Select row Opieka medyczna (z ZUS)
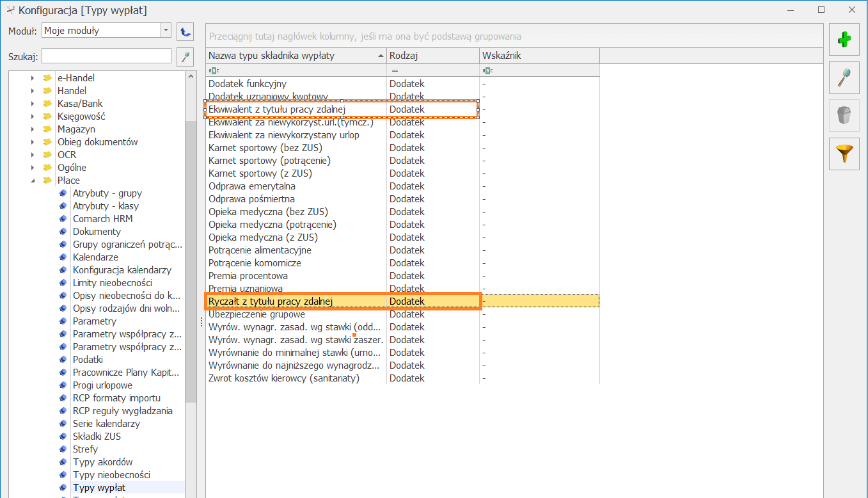868x498 pixels. [x=402, y=237]
